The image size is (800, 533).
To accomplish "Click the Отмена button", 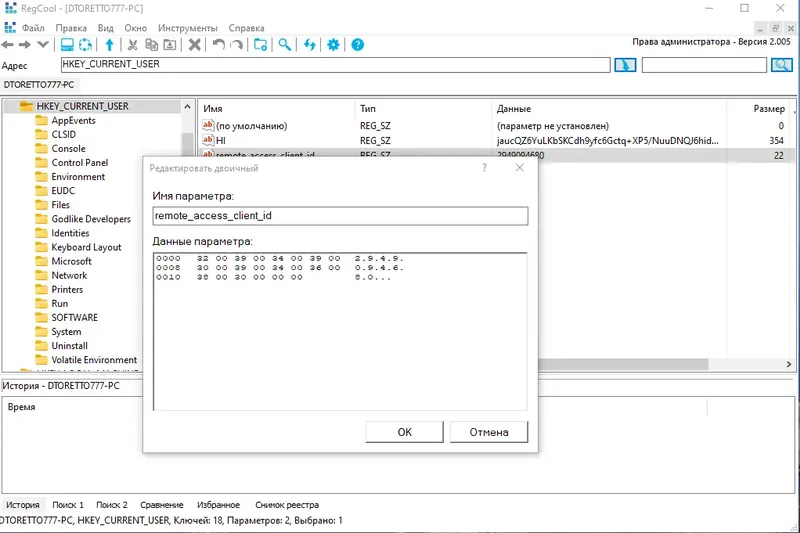I will (489, 432).
